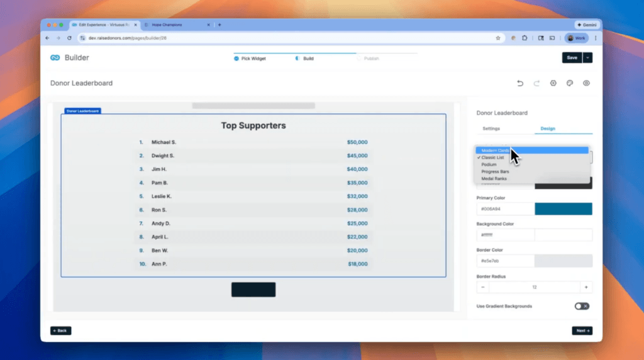Edit the Border Color hex field
This screenshot has height=360, width=644.
(506, 261)
